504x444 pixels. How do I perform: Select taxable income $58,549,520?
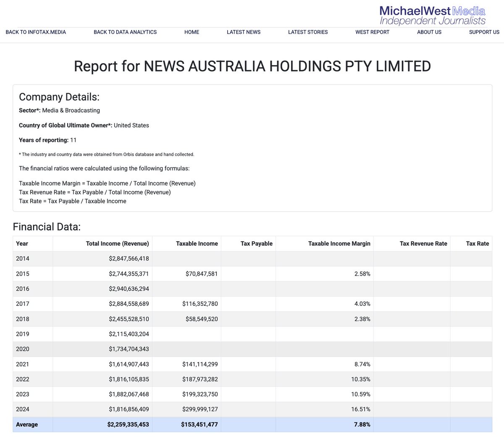pyautogui.click(x=186, y=319)
